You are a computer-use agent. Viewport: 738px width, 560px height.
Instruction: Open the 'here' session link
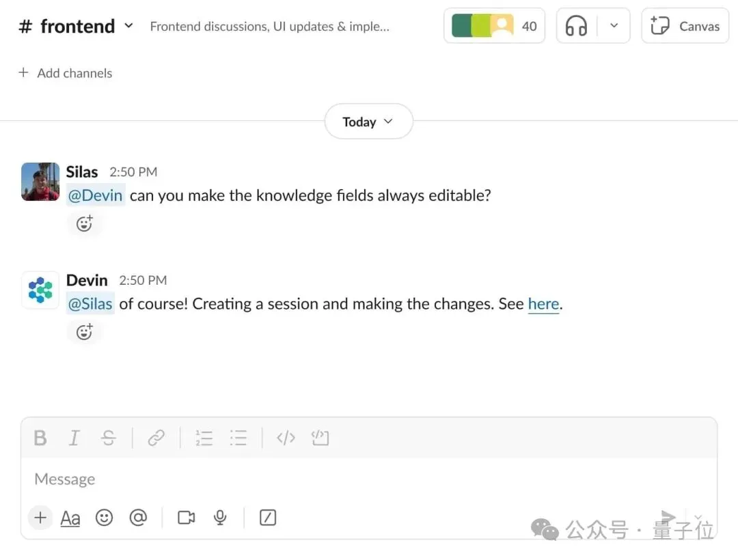[543, 304]
